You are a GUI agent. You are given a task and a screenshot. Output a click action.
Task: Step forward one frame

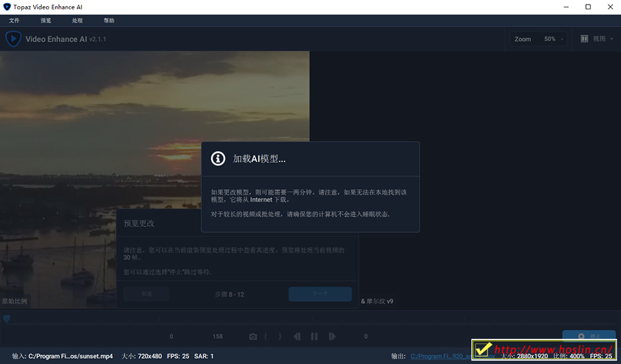[332, 337]
